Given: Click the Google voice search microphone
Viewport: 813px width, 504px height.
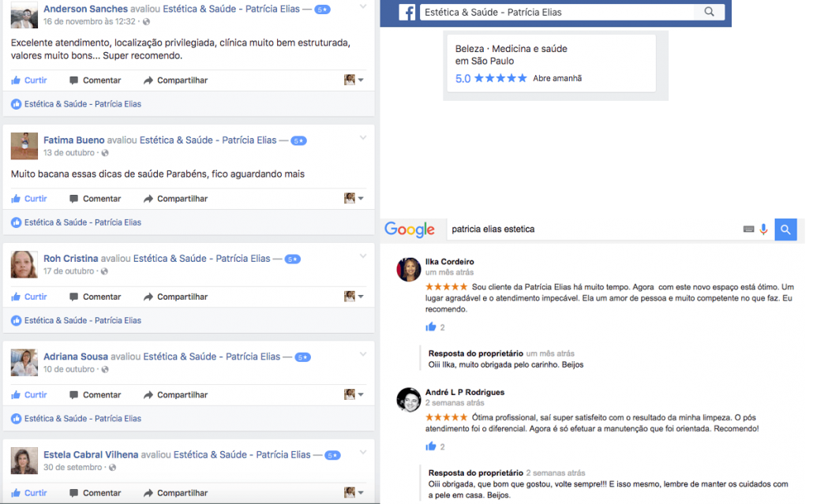Looking at the screenshot, I should tap(763, 230).
